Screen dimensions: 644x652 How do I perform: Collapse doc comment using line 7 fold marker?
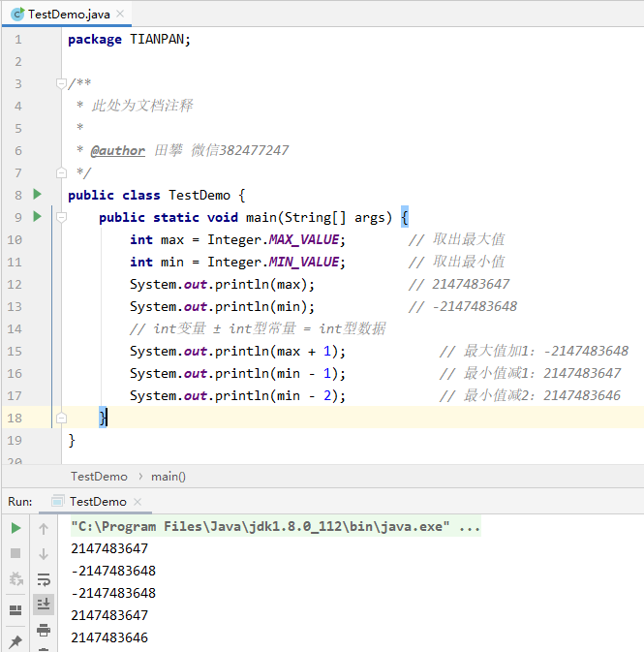[x=61, y=172]
